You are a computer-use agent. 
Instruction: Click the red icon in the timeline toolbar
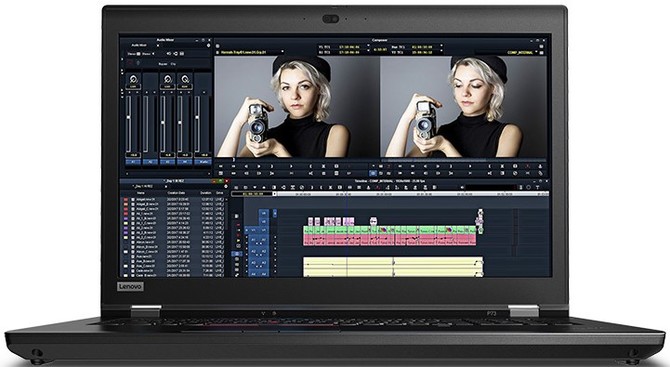[x=377, y=187]
